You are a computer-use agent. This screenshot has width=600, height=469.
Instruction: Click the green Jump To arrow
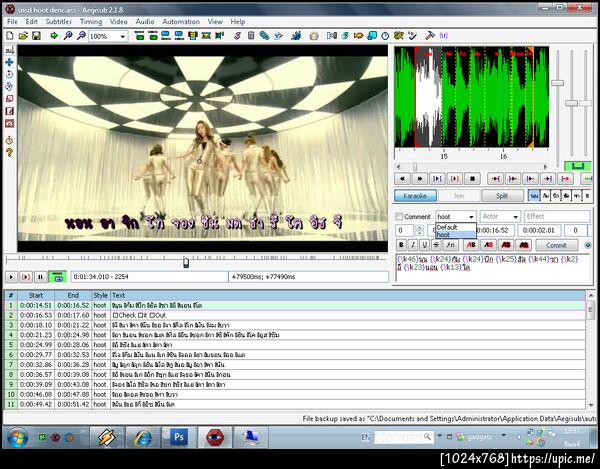click(54, 36)
